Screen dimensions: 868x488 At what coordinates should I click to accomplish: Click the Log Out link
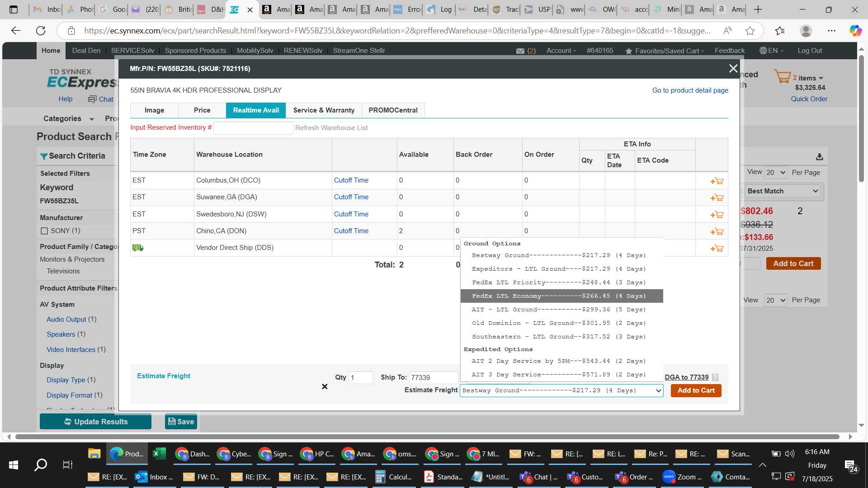(x=810, y=51)
